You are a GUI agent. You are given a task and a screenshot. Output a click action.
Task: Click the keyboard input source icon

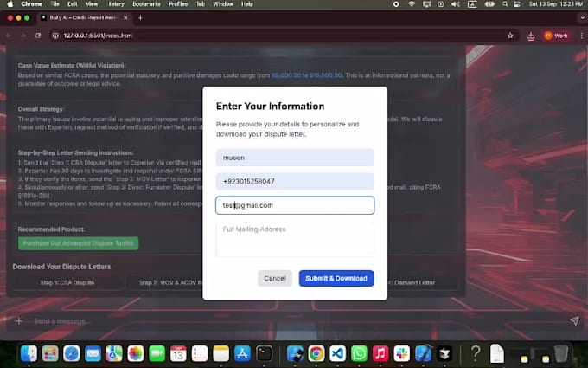coord(472,4)
